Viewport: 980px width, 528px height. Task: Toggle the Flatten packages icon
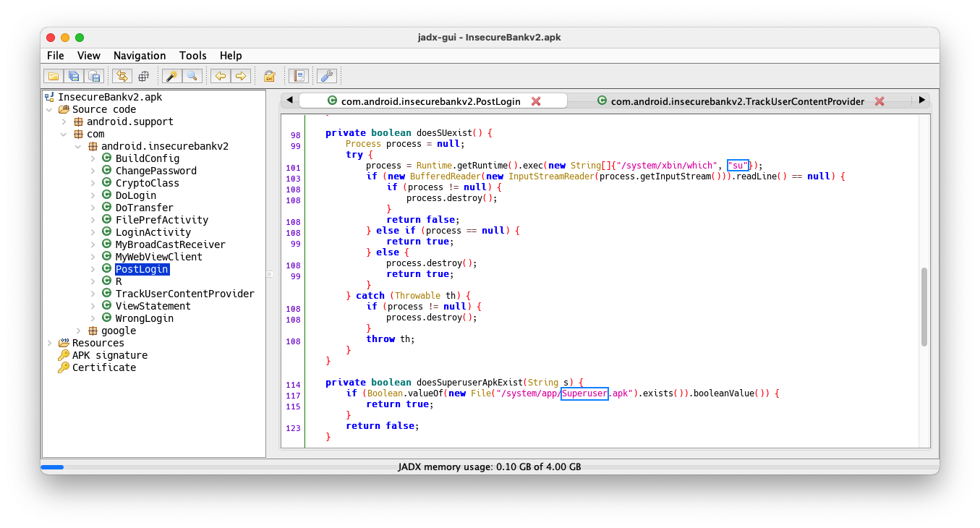143,76
